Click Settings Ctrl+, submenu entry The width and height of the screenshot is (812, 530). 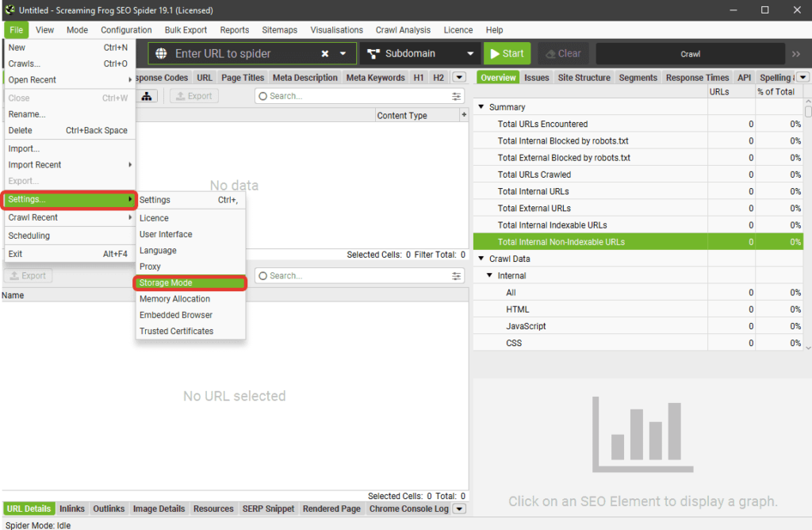click(190, 200)
